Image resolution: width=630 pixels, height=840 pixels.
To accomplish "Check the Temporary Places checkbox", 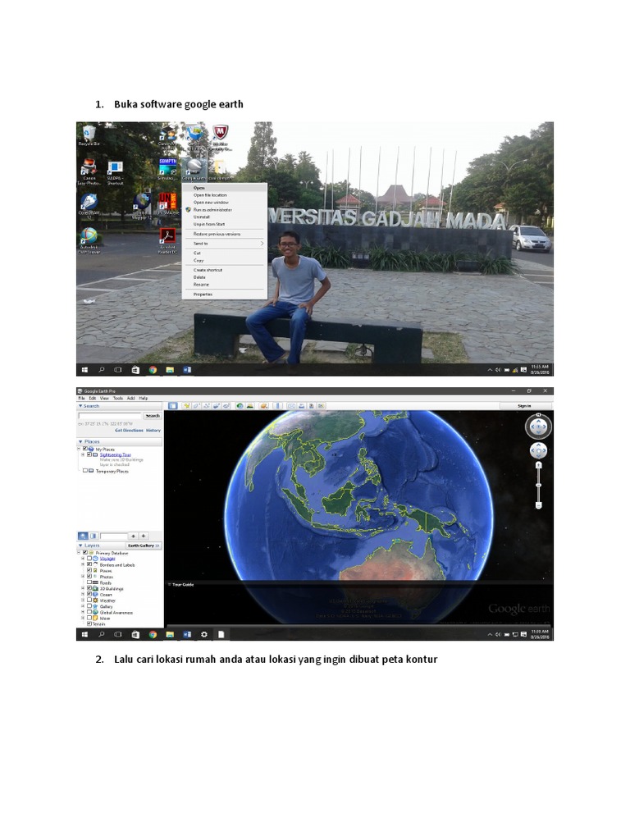I will coord(85,471).
